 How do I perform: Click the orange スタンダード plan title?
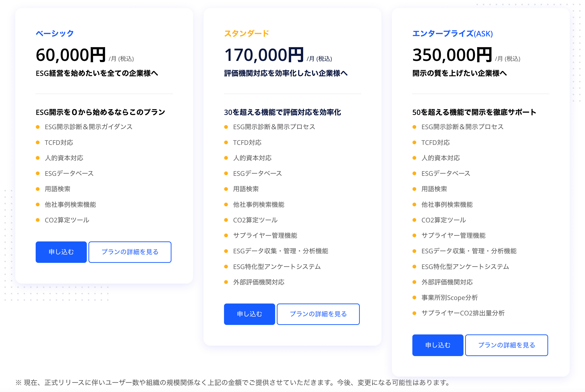[x=246, y=34]
